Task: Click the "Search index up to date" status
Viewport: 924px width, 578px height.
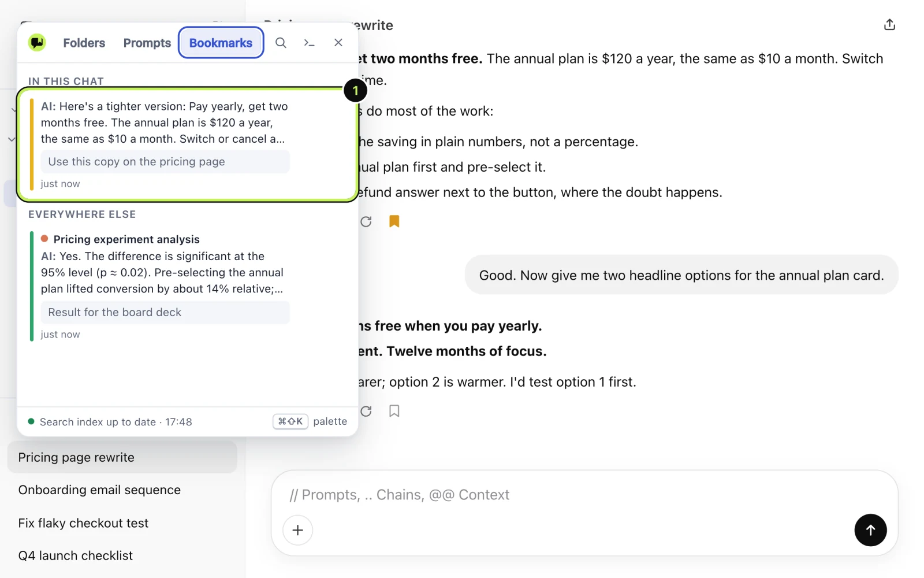Action: (110, 422)
